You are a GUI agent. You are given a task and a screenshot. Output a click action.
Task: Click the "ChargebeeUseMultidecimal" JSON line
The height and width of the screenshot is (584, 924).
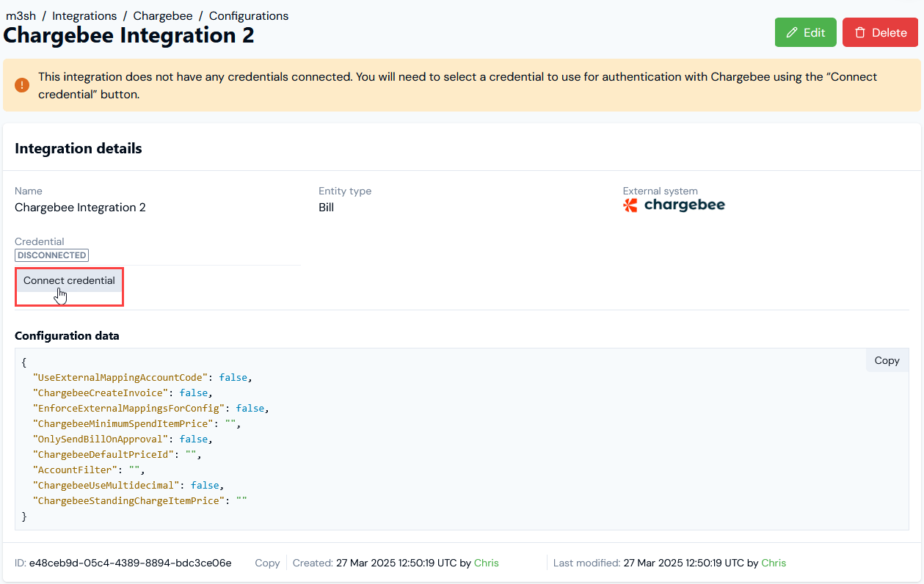[x=128, y=485]
